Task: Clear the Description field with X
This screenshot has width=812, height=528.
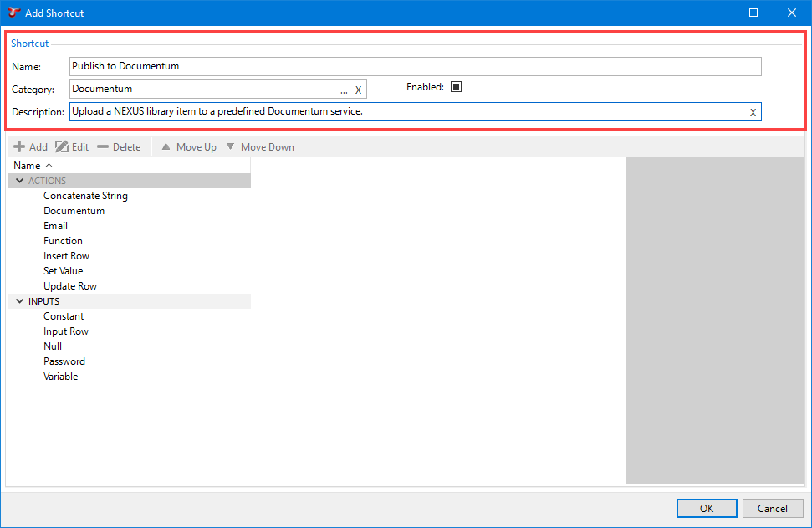Action: click(x=753, y=112)
